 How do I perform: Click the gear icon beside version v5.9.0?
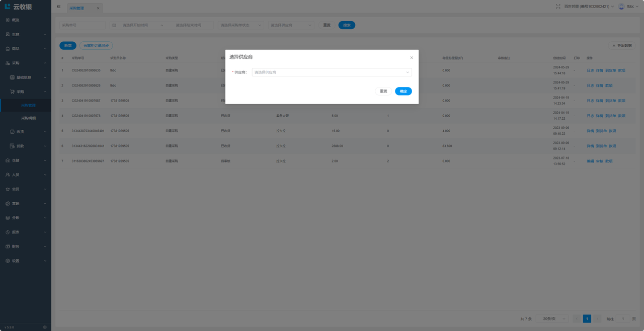(x=45, y=327)
